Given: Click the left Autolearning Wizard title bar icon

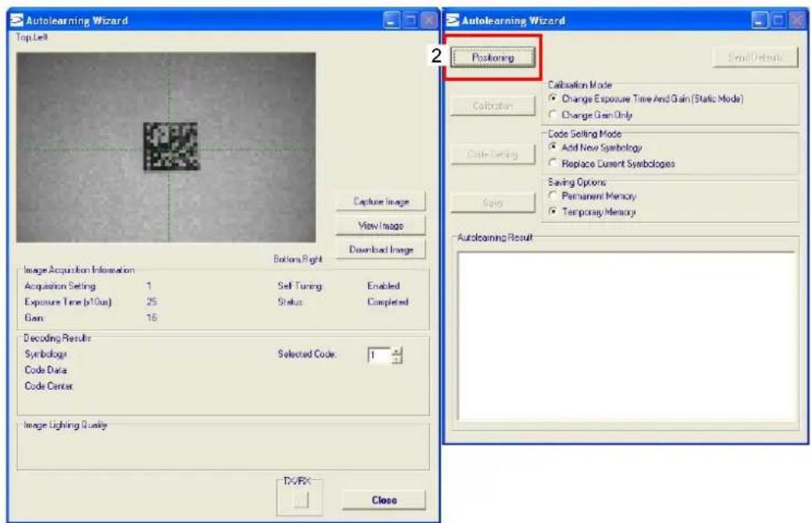Looking at the screenshot, I should [16, 20].
